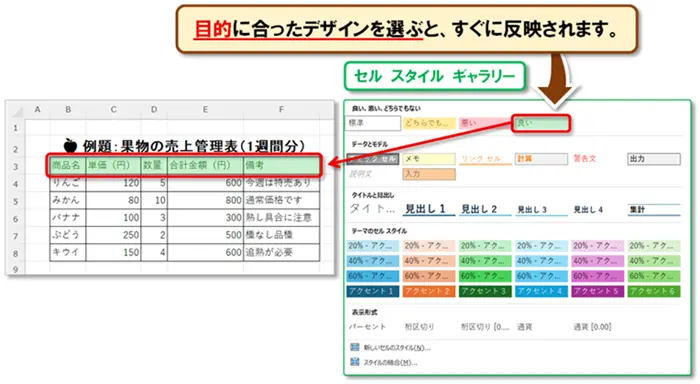The width and height of the screenshot is (700, 384).
Task: Apply the 計算 cell style
Action: tap(541, 159)
